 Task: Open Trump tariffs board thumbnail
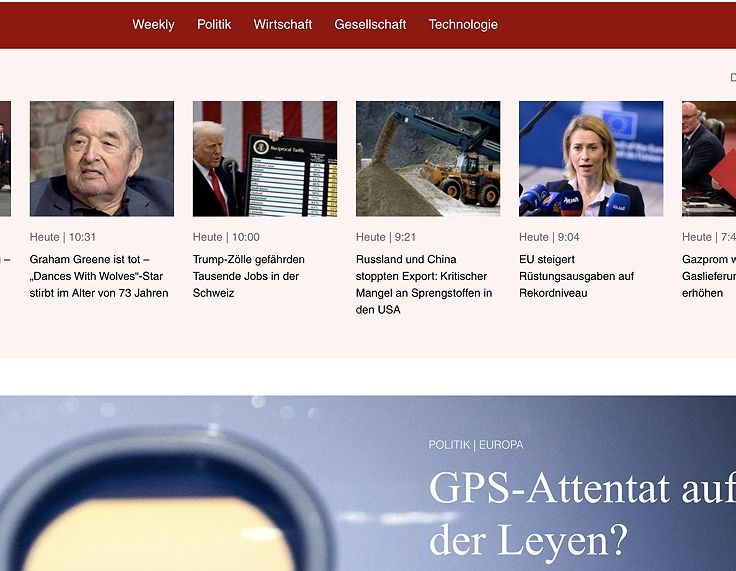pos(265,159)
